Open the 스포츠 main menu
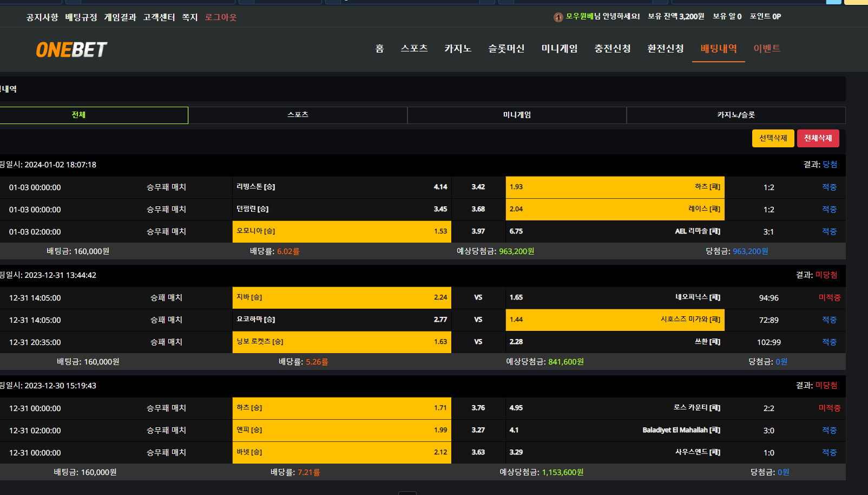Image resolution: width=868 pixels, height=495 pixels. [x=414, y=49]
